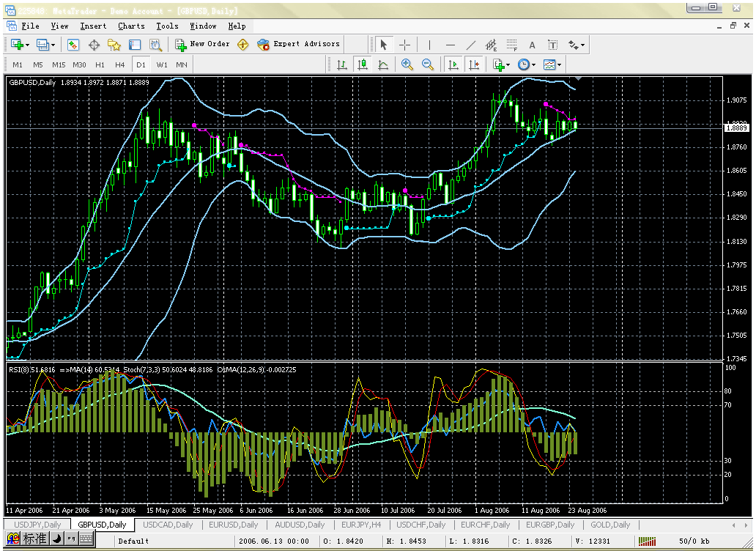The image size is (756, 551).
Task: Select the Fibonacci retracement tool
Action: (511, 45)
